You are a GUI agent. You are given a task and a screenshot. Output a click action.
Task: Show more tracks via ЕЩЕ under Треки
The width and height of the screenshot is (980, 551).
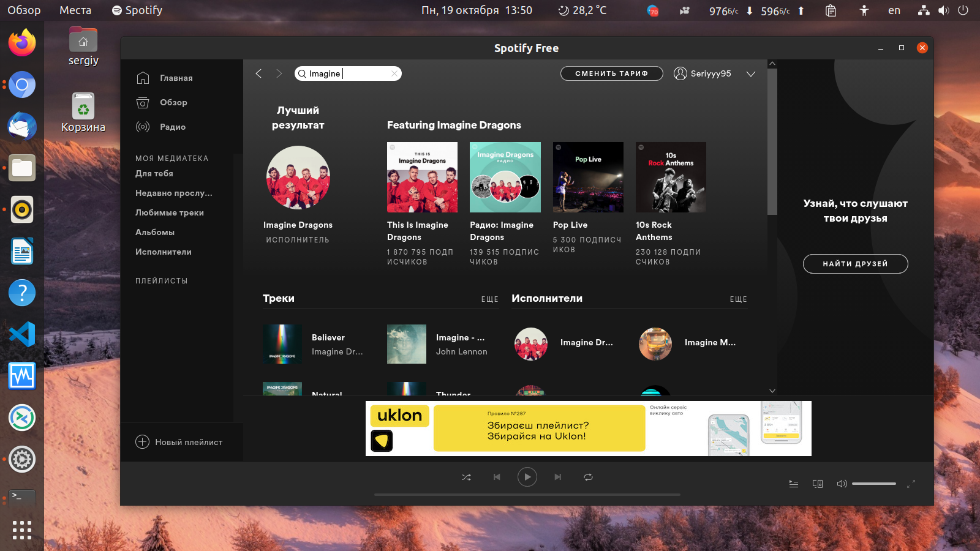click(489, 299)
